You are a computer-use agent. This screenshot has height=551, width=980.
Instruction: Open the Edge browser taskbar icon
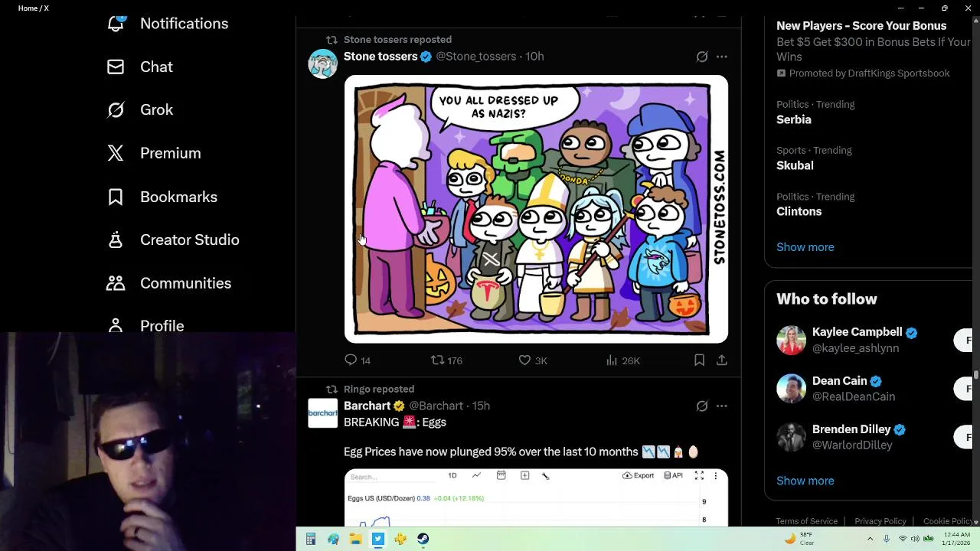click(x=333, y=540)
